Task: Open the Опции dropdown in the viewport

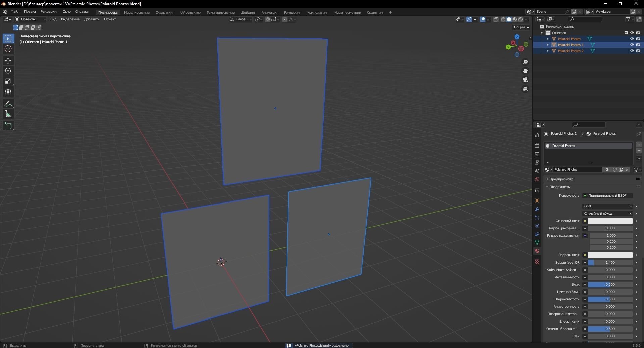Action: pyautogui.click(x=521, y=27)
